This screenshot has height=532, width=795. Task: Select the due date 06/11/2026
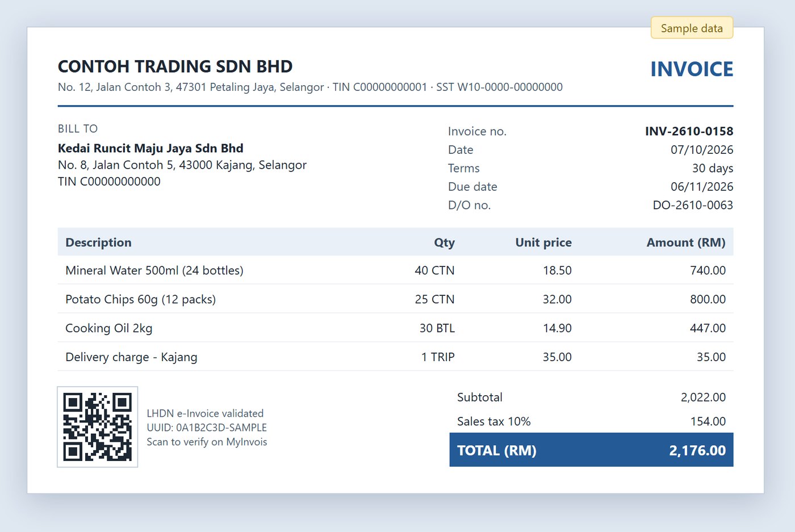pyautogui.click(x=702, y=187)
